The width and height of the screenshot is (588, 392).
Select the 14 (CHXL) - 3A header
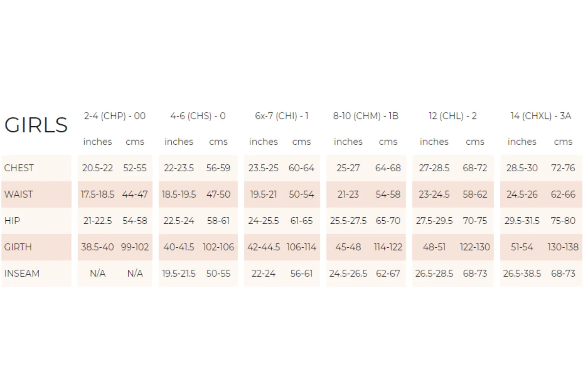point(541,116)
